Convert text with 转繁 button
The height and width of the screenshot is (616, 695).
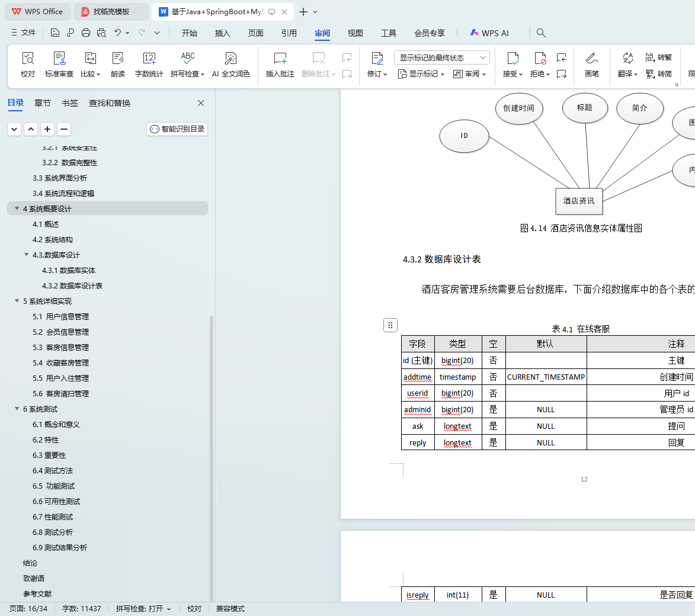tap(659, 57)
